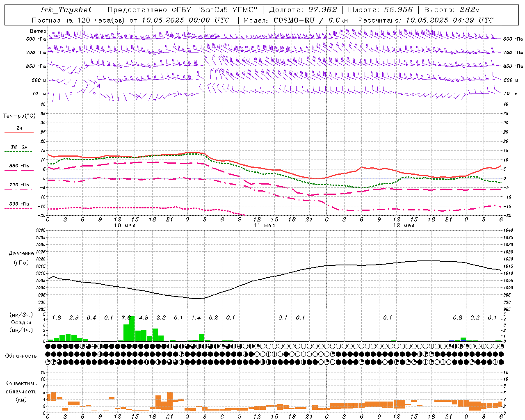Image resolution: width=525 pixels, height=420 pixels.
Task: Click the 0.8 precipitation total value
Action: pos(458,317)
